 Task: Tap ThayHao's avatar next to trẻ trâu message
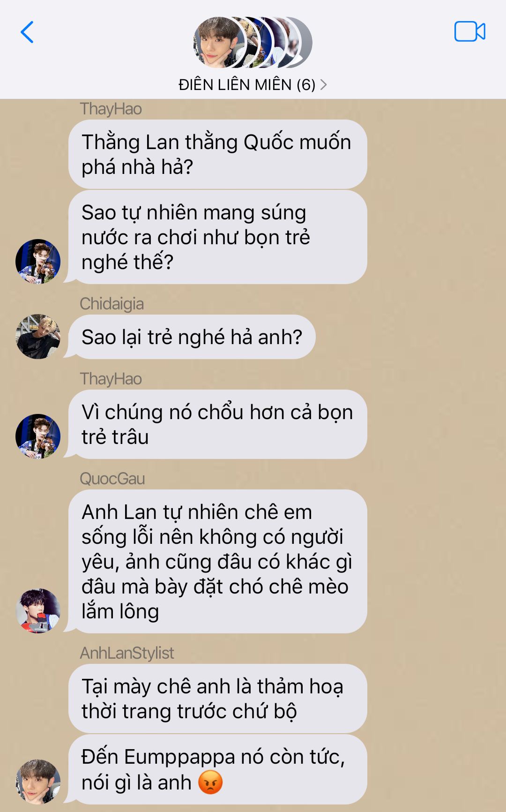pos(38,436)
